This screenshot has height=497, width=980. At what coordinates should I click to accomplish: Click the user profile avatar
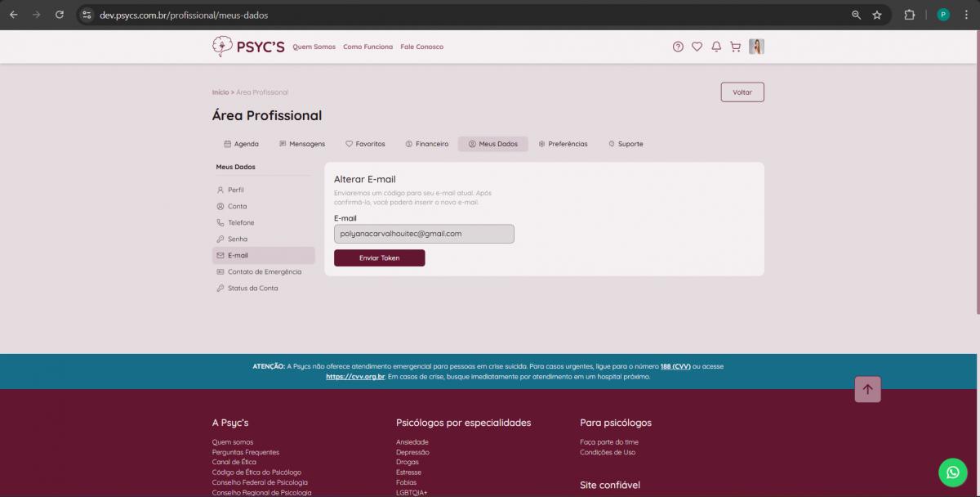click(x=756, y=47)
